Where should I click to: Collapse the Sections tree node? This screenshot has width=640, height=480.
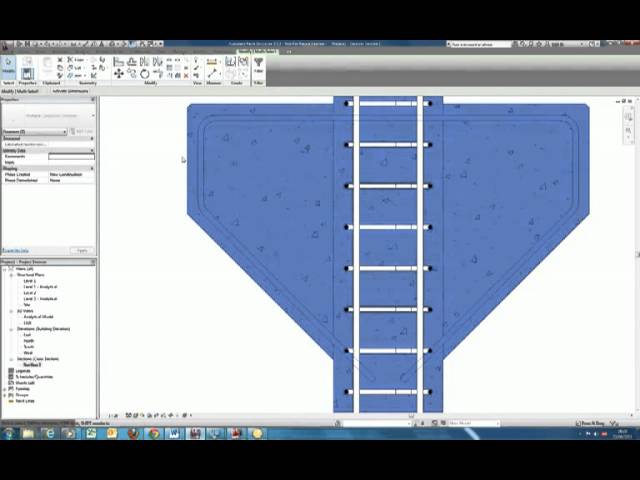[11, 359]
